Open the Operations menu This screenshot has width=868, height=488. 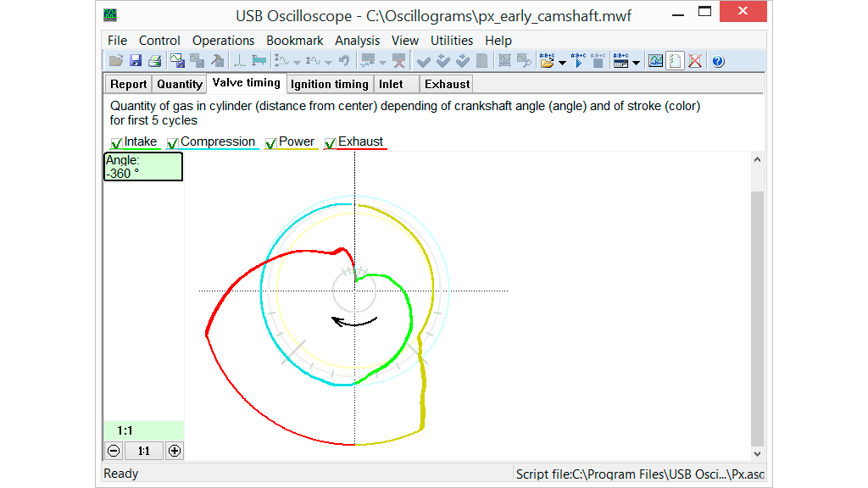tap(223, 41)
